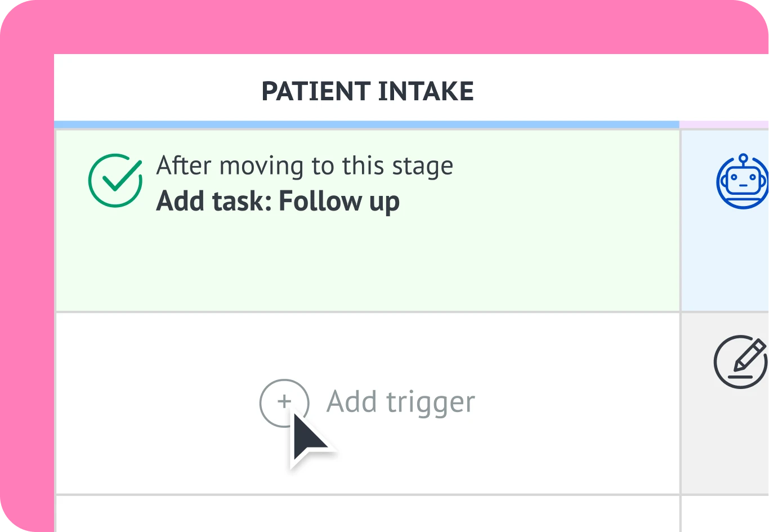Open the Salesbot robot icon

(742, 181)
